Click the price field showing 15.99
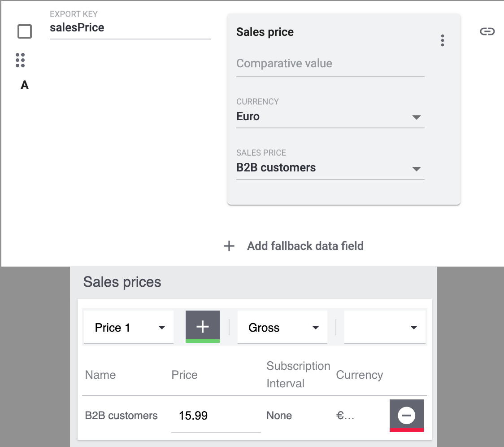 (x=215, y=416)
